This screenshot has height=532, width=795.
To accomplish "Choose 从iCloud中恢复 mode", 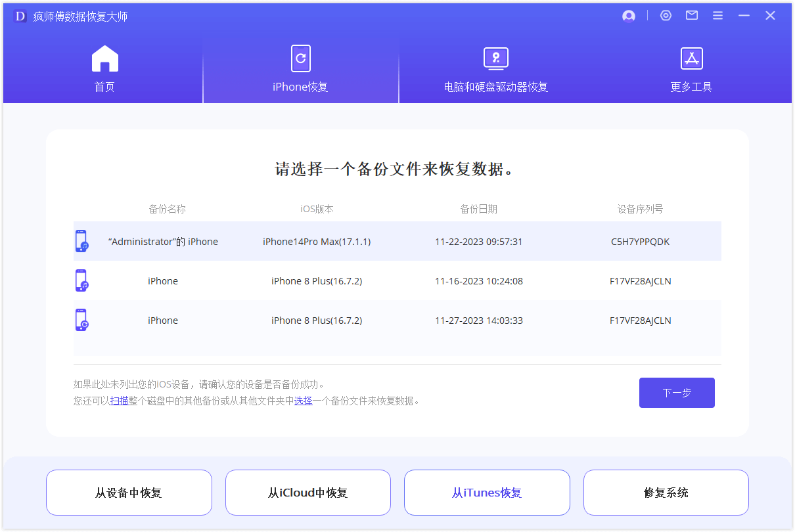I will pyautogui.click(x=308, y=493).
